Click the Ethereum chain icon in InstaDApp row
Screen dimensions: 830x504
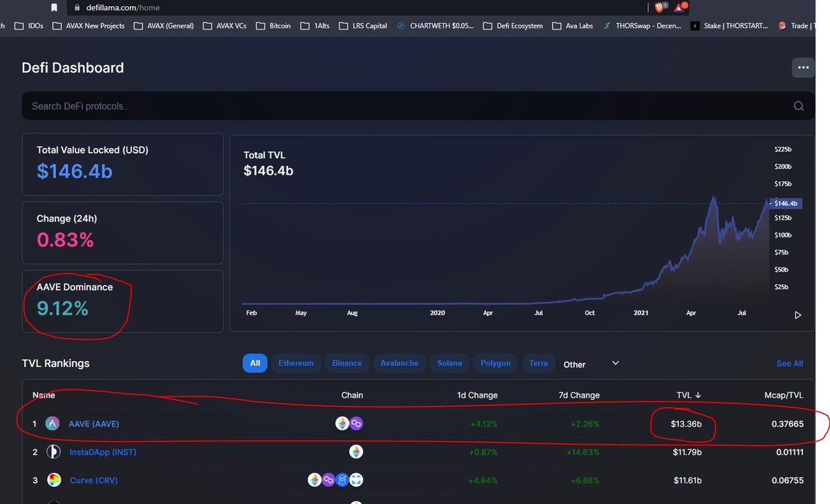356,452
